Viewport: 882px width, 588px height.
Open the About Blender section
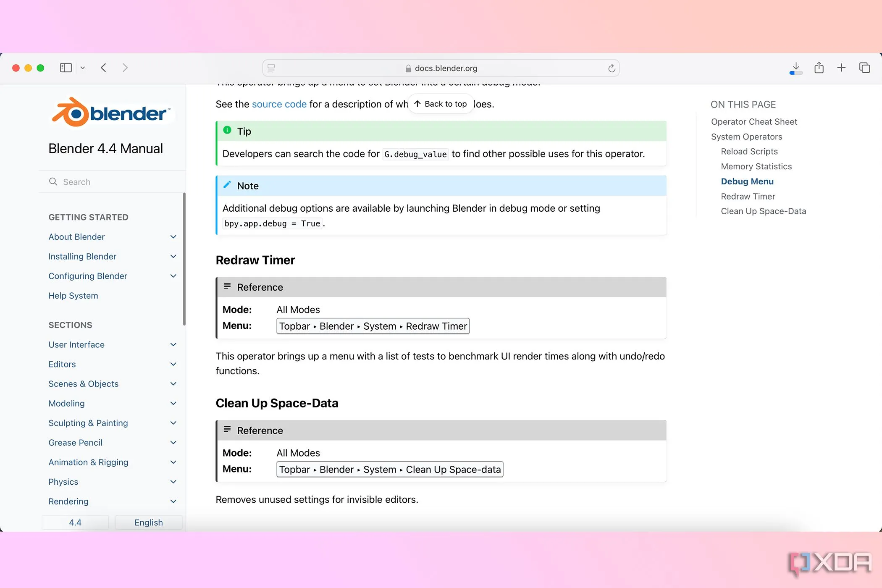pyautogui.click(x=76, y=237)
